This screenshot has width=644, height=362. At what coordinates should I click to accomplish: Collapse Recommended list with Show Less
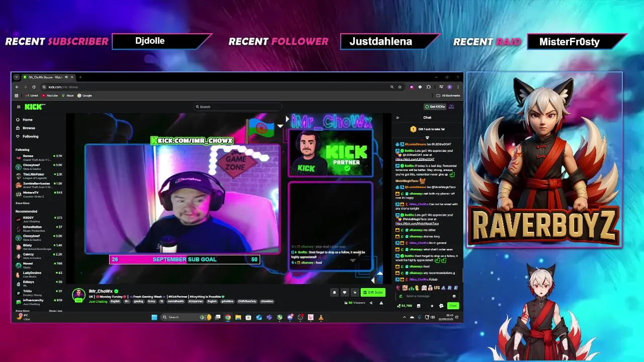55,311
